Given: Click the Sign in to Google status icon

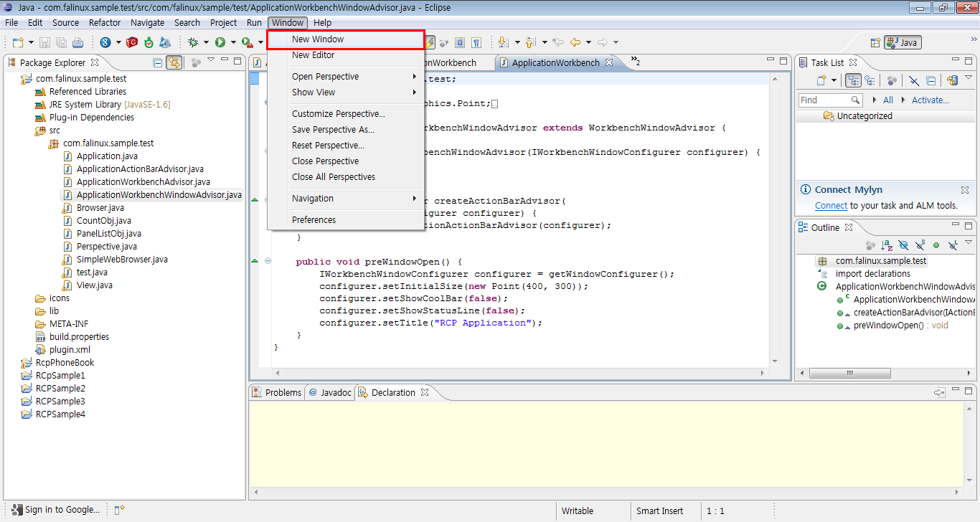Looking at the screenshot, I should [16, 510].
